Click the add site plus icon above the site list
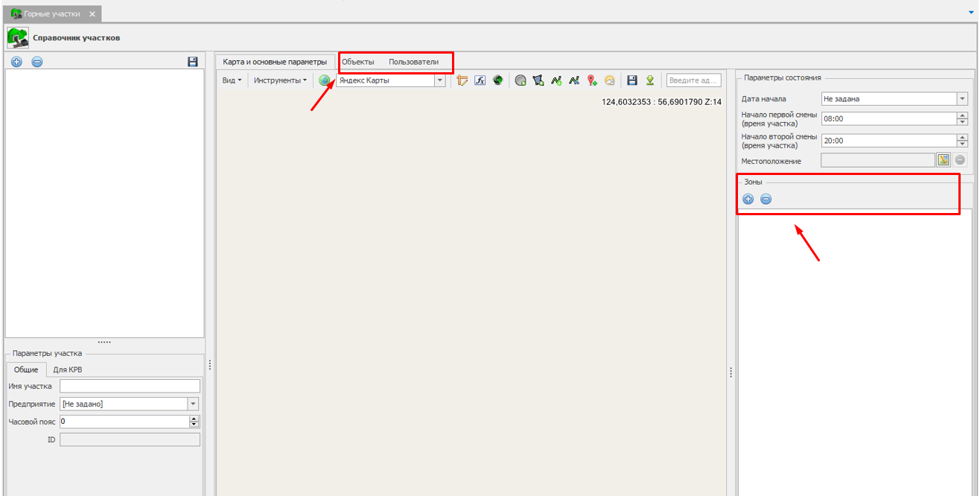Screen dimensions: 980x496 [17, 62]
